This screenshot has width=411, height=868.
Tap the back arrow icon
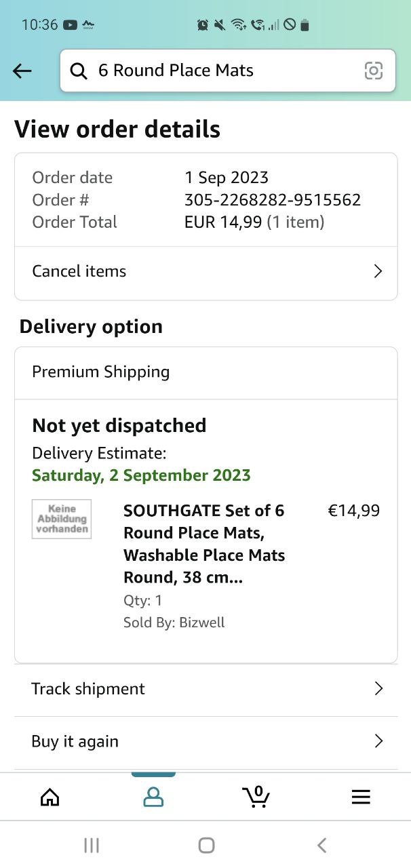(22, 71)
